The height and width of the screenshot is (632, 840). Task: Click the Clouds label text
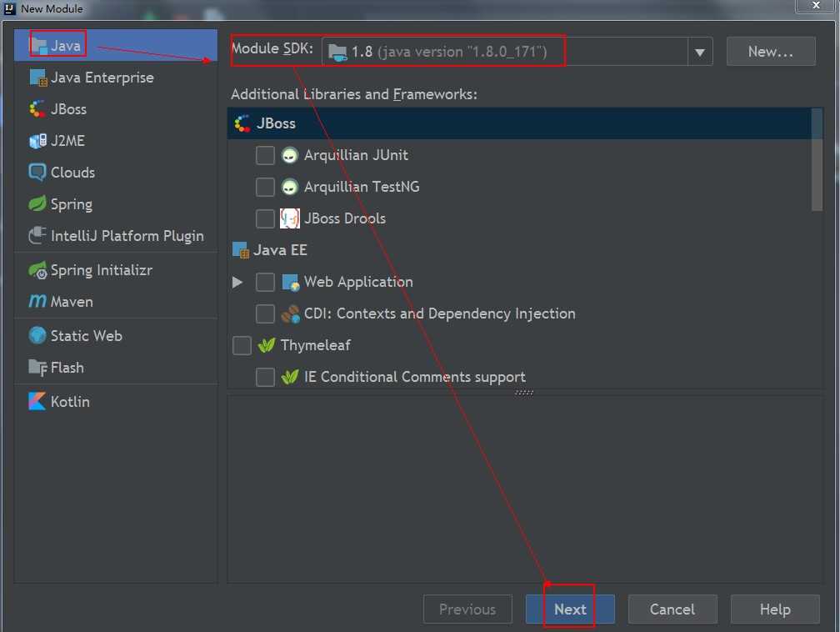[x=72, y=173]
